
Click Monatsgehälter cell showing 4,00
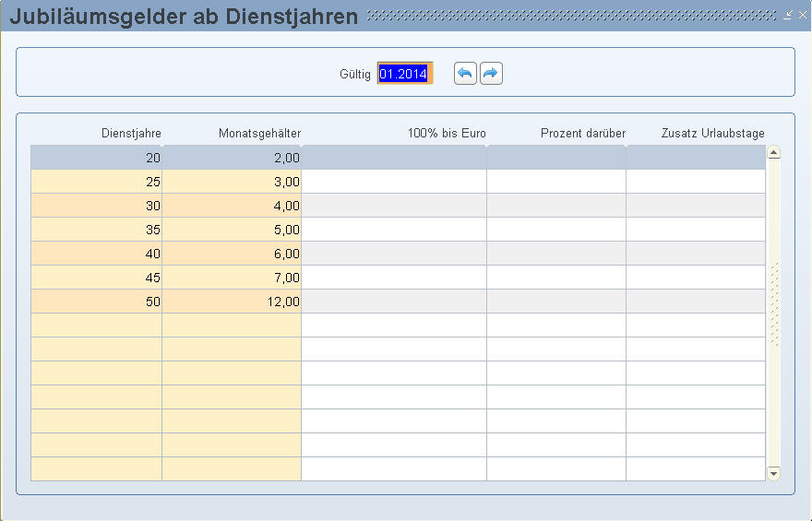tap(232, 206)
